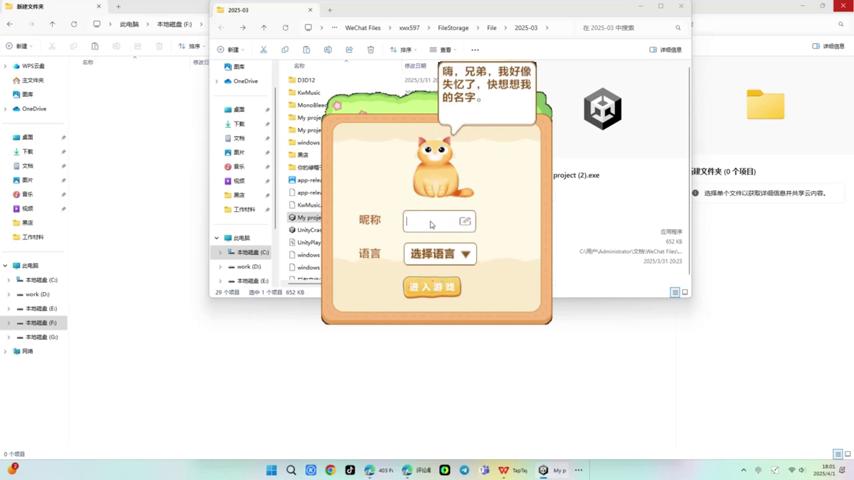
Task: Open taskbar Search
Action: click(291, 470)
